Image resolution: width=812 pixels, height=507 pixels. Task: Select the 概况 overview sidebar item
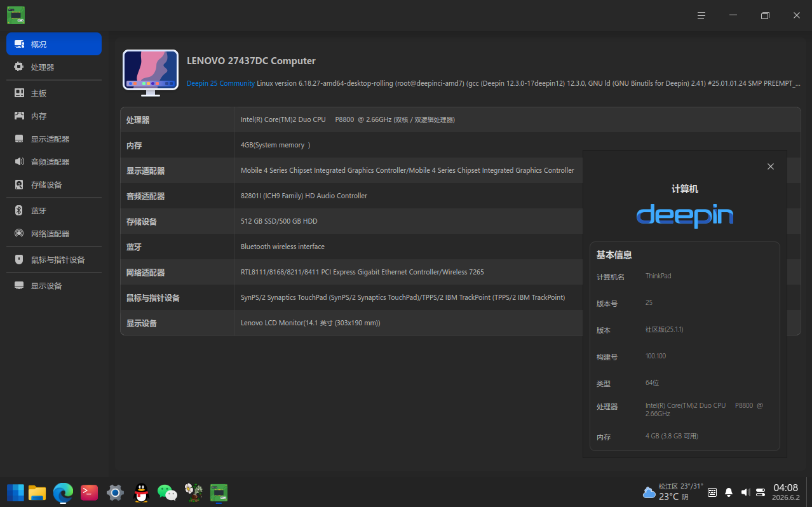click(54, 44)
